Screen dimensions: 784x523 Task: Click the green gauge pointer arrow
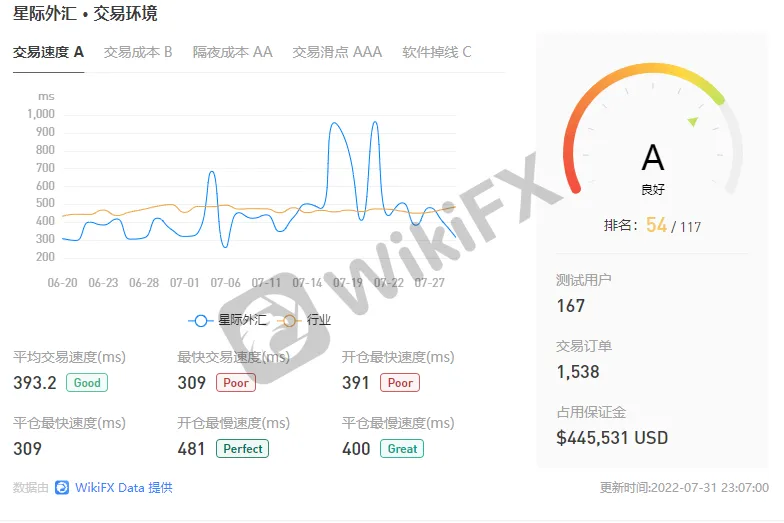(693, 121)
